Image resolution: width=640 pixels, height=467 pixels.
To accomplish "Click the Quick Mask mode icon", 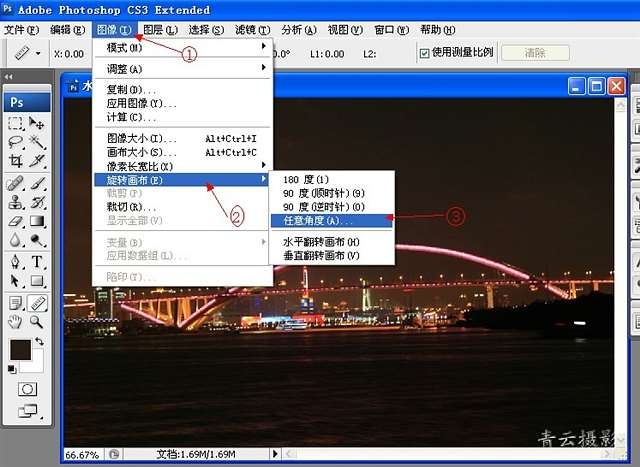I will point(27,388).
